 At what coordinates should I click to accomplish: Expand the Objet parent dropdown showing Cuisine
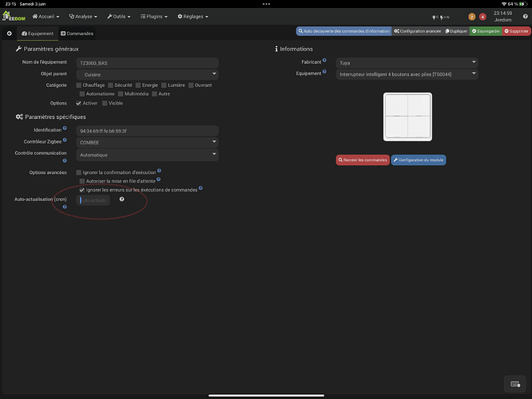(147, 74)
